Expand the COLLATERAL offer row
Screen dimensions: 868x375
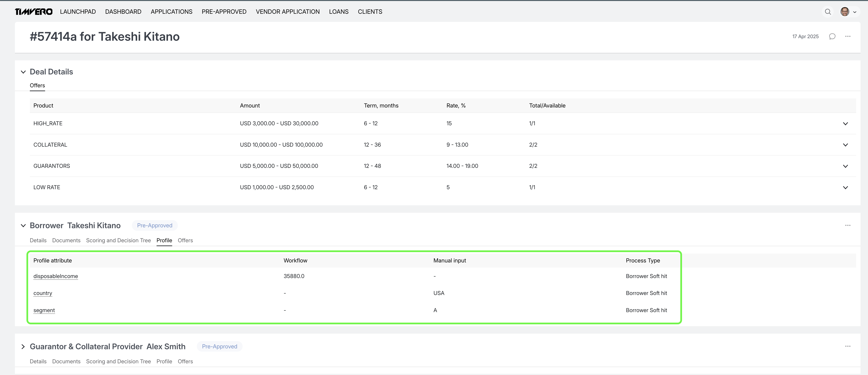click(x=845, y=145)
